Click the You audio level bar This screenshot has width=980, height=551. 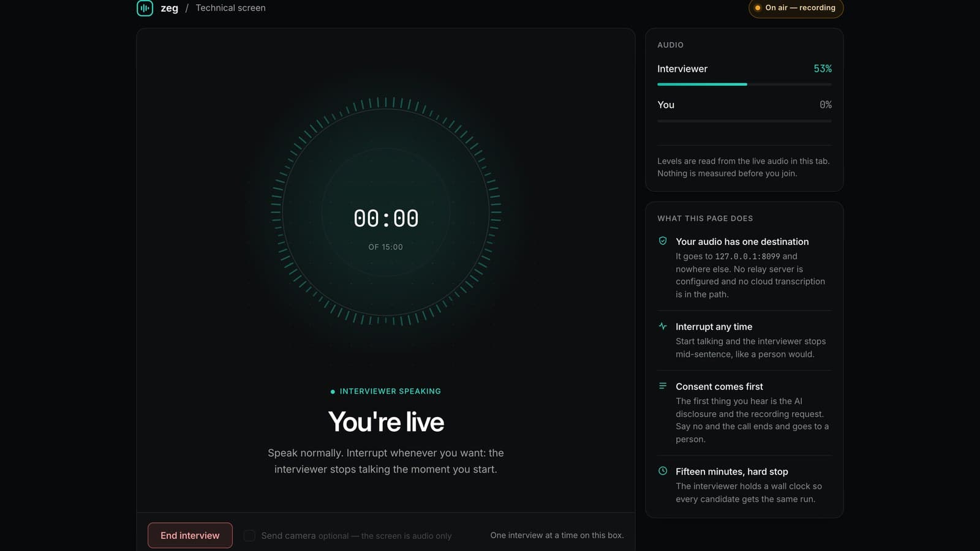pyautogui.click(x=744, y=121)
